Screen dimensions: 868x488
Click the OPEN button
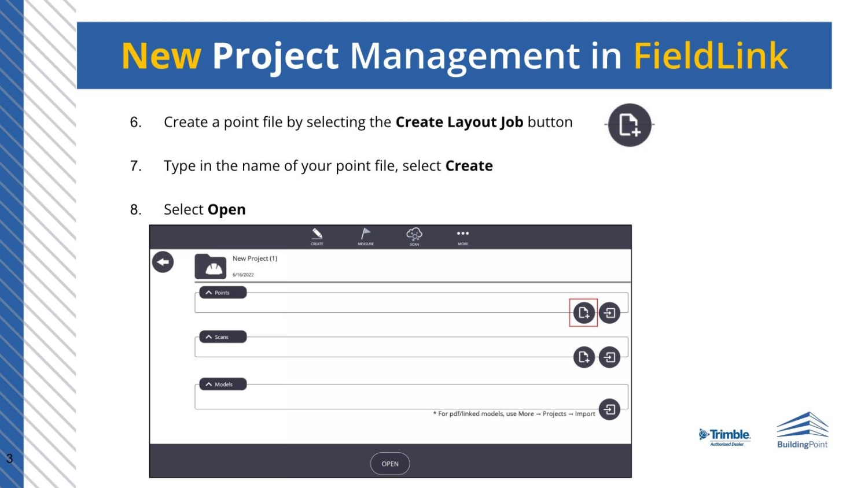[x=390, y=464]
